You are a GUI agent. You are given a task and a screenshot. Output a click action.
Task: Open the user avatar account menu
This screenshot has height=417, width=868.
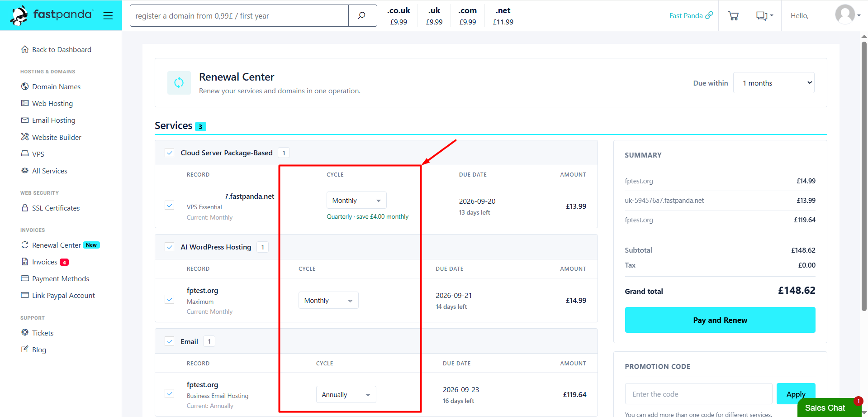click(847, 15)
